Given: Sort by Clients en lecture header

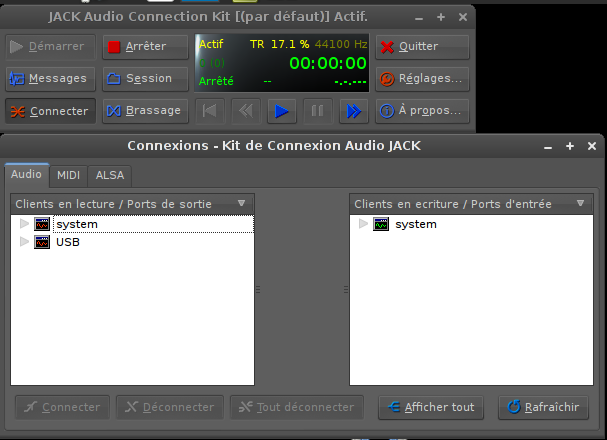Looking at the screenshot, I should tap(132, 204).
